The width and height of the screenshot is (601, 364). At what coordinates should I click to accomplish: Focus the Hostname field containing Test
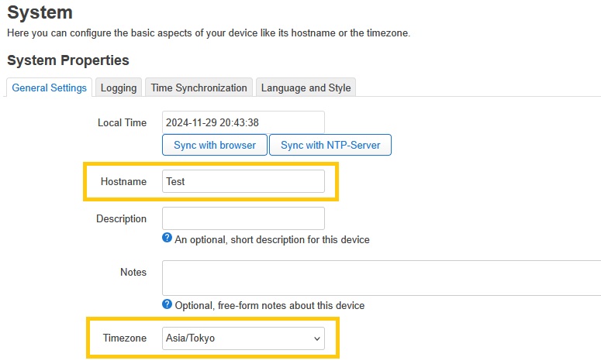point(244,181)
